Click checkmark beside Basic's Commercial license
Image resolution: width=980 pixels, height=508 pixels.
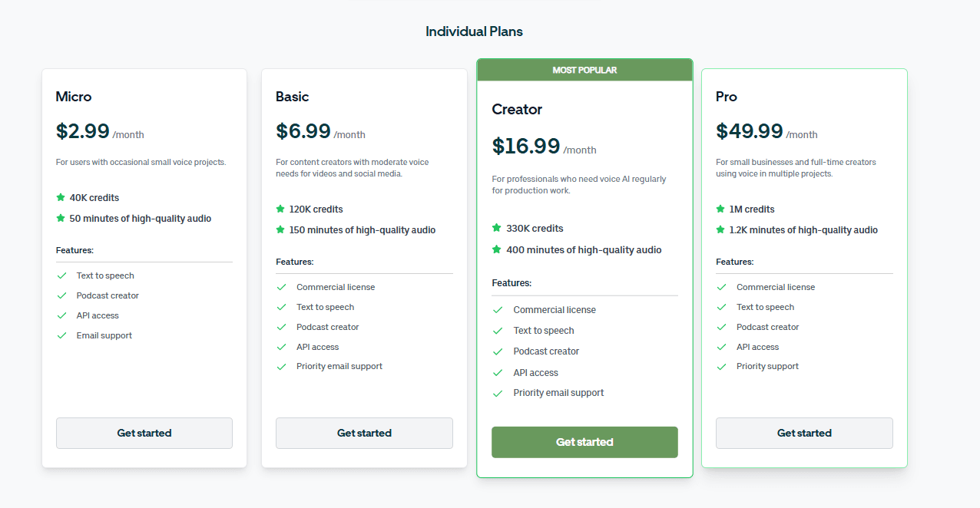pyautogui.click(x=281, y=287)
